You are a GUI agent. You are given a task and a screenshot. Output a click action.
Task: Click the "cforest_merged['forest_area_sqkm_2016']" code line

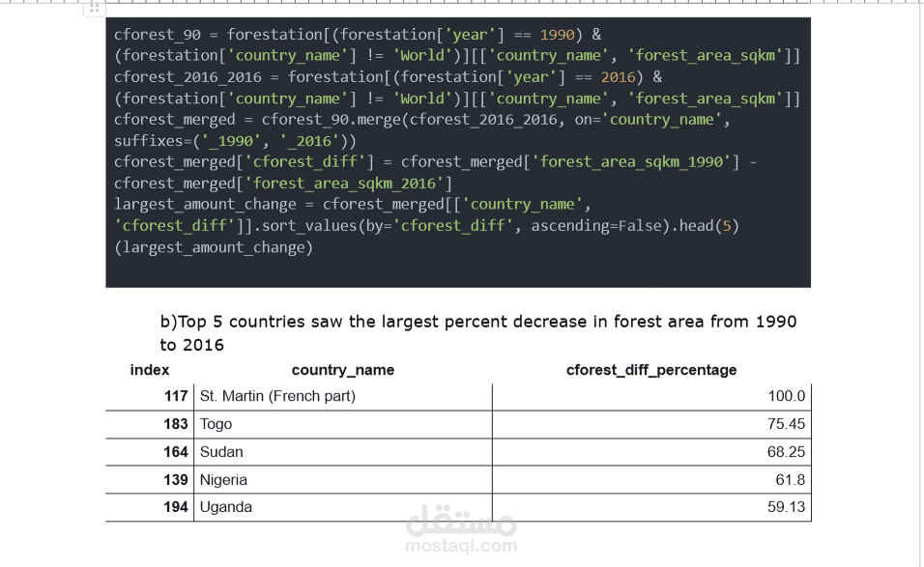click(283, 184)
